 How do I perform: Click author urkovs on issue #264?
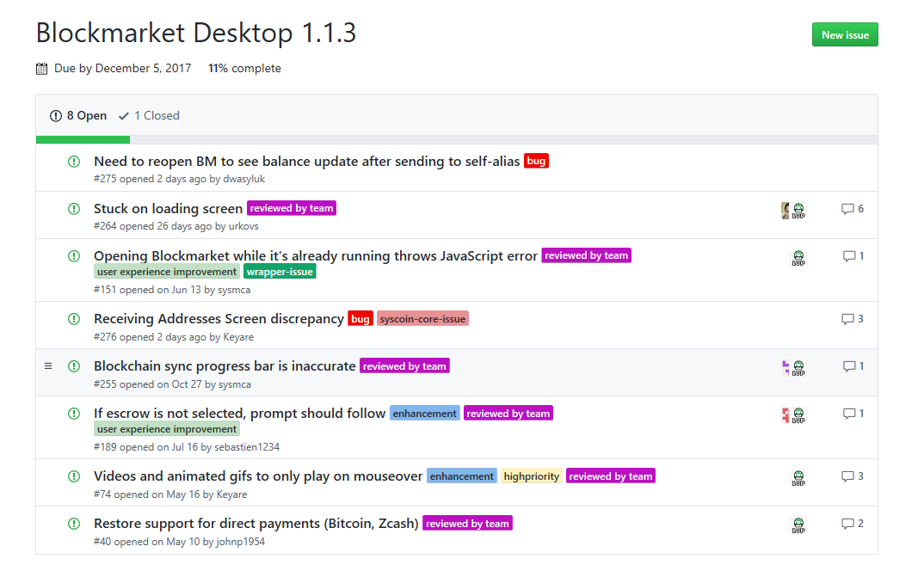tap(243, 226)
